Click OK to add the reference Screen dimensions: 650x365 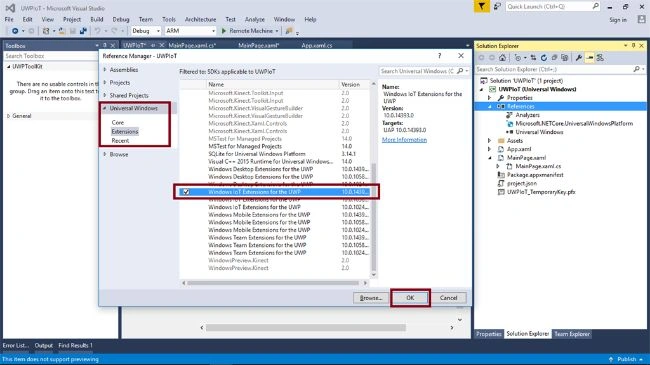410,298
